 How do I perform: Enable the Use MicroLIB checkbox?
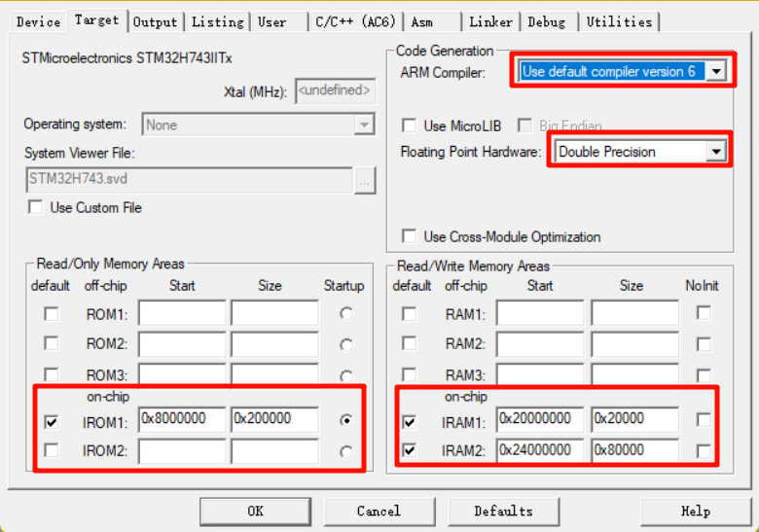coord(410,125)
